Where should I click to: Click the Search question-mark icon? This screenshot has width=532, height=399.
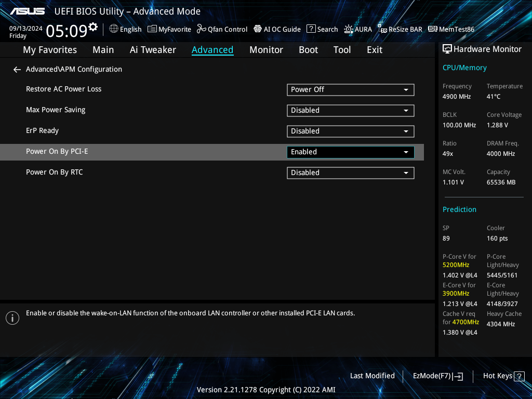tap(311, 29)
